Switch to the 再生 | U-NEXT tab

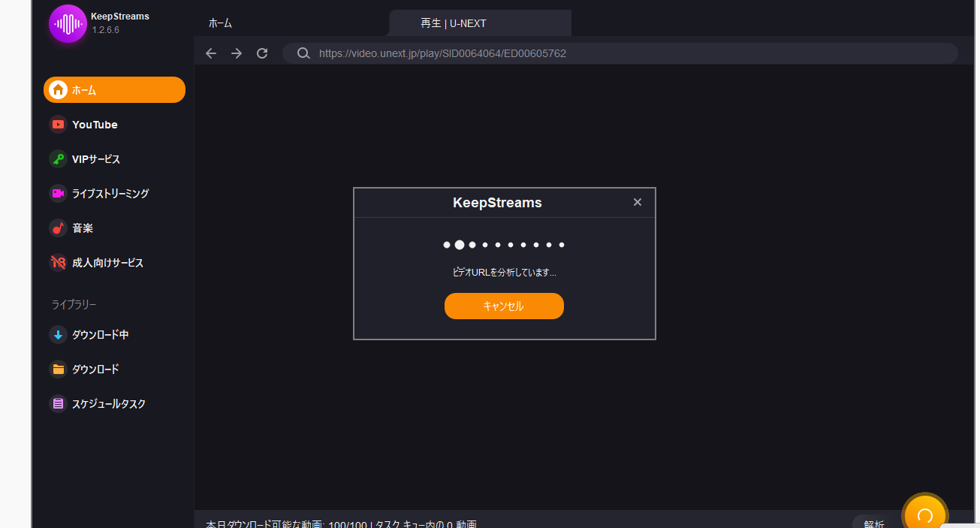tap(480, 23)
